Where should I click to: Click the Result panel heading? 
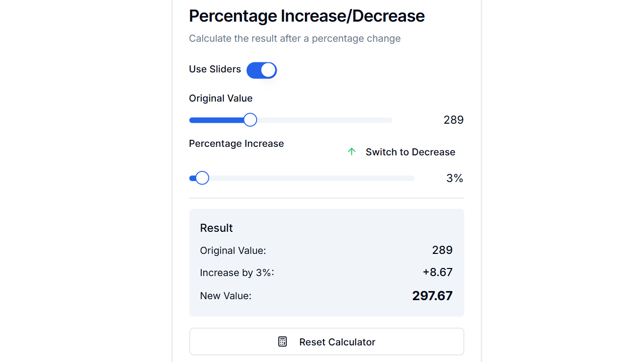(216, 228)
